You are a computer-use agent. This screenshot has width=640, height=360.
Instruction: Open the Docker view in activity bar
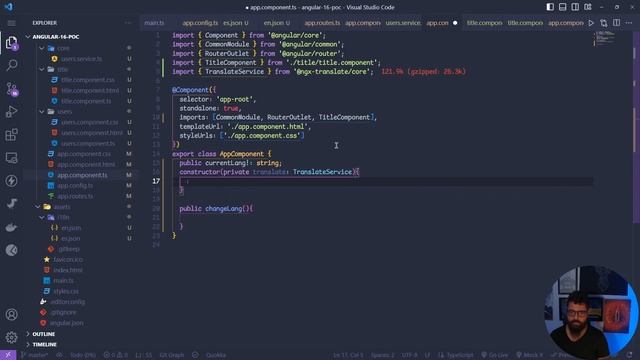pyautogui.click(x=11, y=227)
